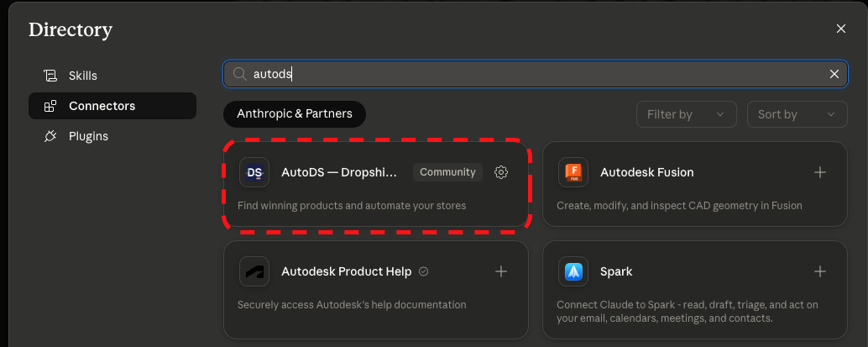Screen dimensions: 868x347
Task: Select Connectors in the sidebar
Action: point(112,106)
